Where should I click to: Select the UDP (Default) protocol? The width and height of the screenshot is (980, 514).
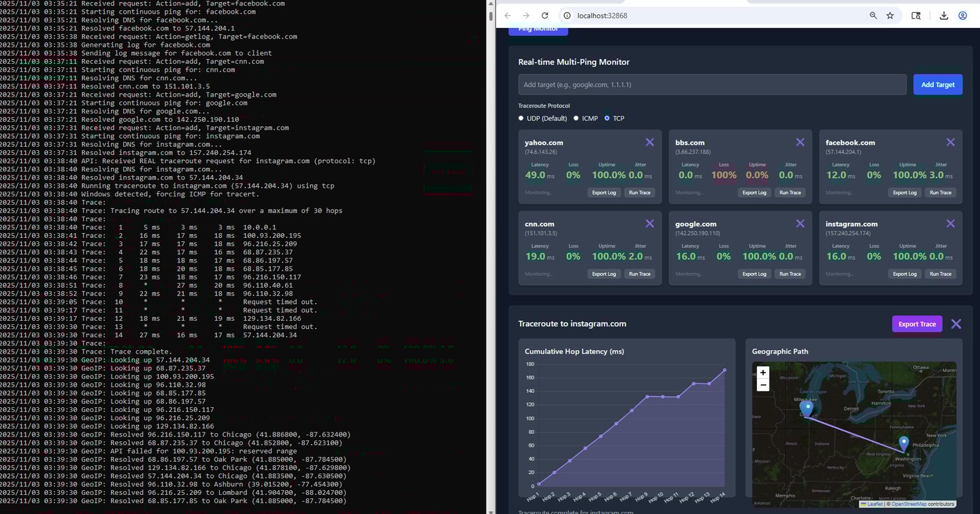pyautogui.click(x=521, y=118)
